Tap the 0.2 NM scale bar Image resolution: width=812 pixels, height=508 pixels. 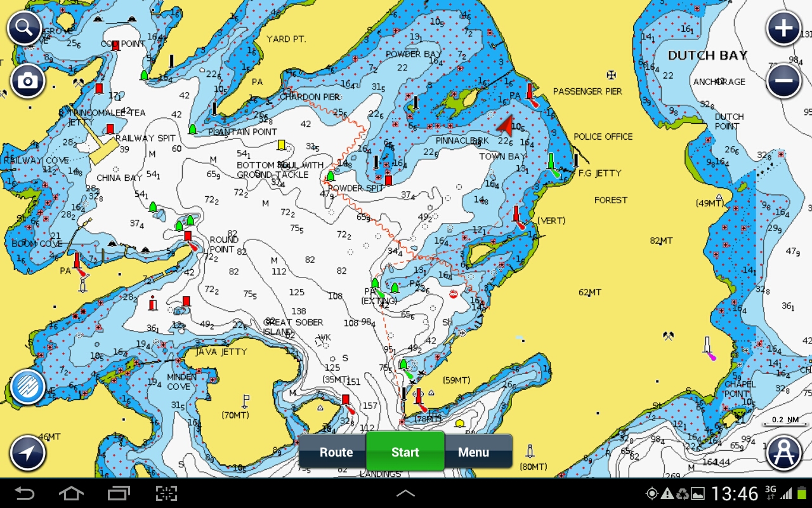click(x=785, y=420)
